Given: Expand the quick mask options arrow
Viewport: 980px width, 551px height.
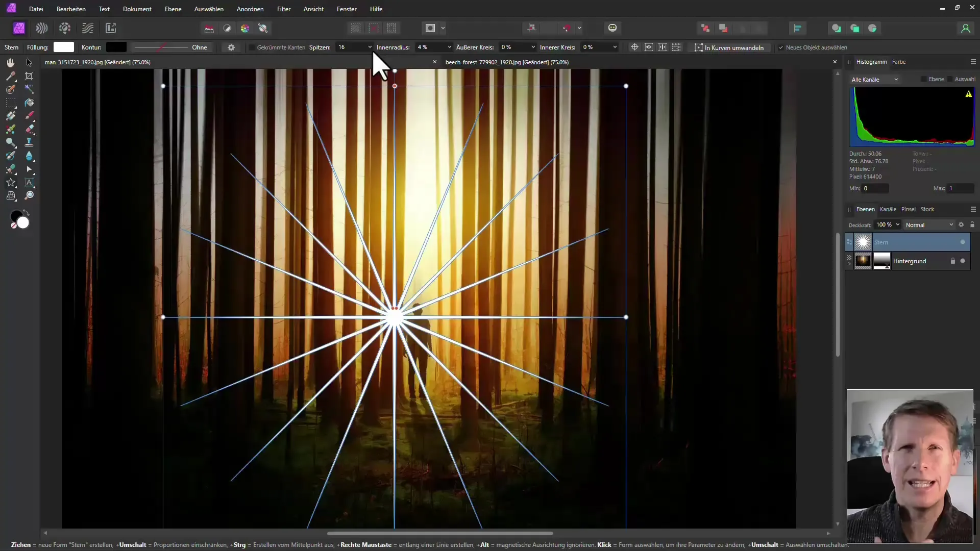Looking at the screenshot, I should pos(443,28).
